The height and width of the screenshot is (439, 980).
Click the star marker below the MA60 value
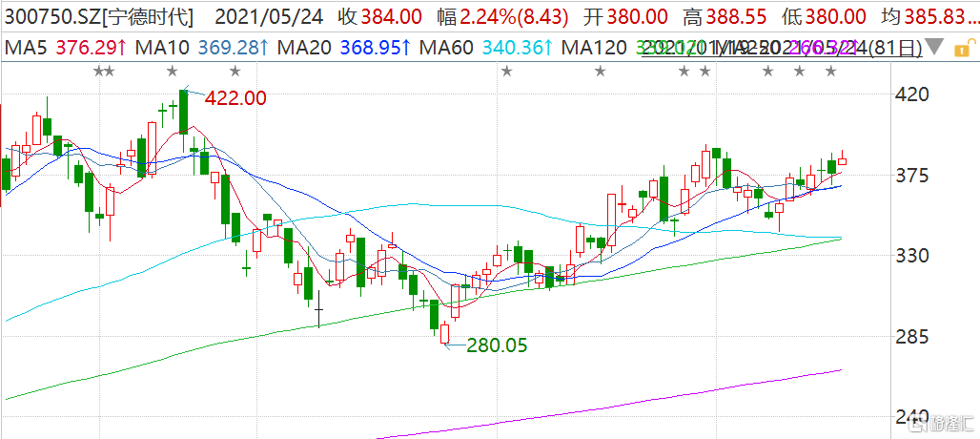(506, 72)
